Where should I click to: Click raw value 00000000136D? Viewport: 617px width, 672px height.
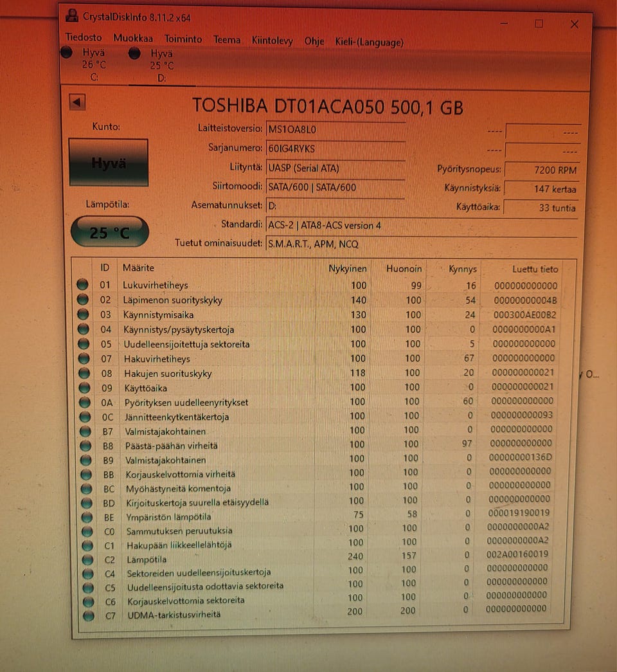[521, 457]
